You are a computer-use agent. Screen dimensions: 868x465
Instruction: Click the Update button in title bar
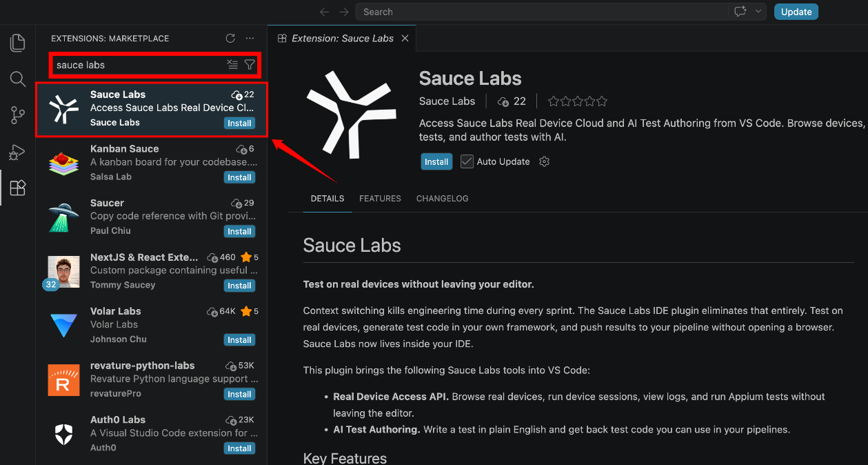pos(796,12)
